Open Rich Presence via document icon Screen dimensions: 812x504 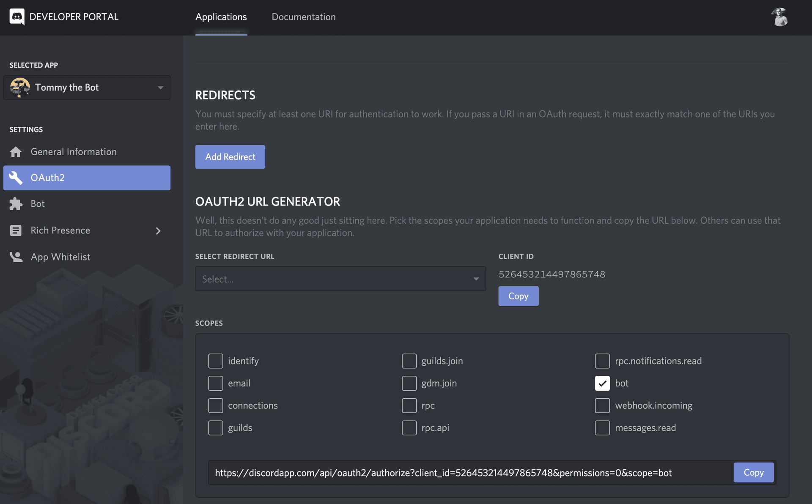(x=16, y=230)
